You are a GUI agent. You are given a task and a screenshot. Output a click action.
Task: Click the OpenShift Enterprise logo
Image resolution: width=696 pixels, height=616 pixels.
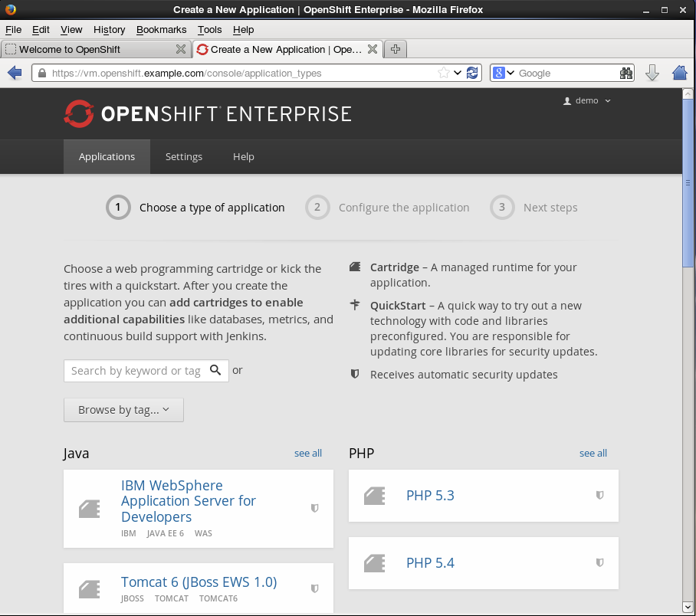coord(208,114)
